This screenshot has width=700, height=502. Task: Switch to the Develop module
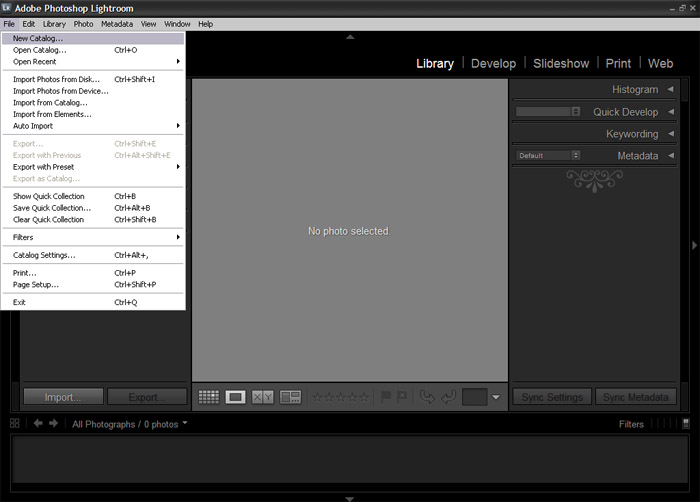coord(493,63)
